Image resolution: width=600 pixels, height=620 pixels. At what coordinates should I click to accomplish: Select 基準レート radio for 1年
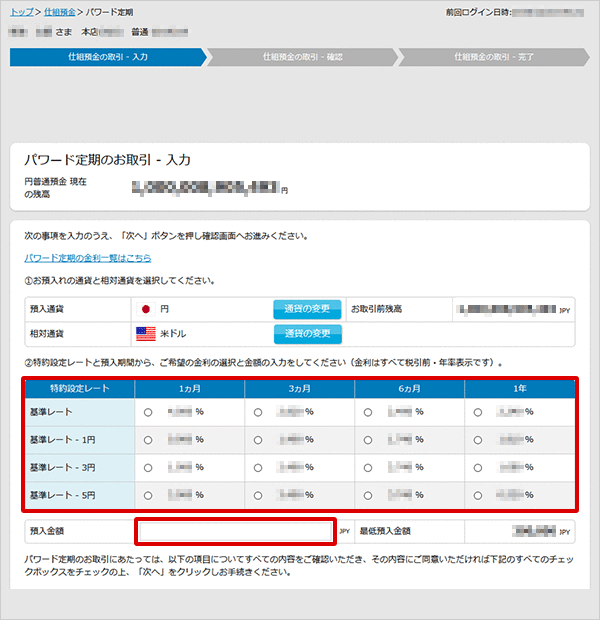point(478,411)
